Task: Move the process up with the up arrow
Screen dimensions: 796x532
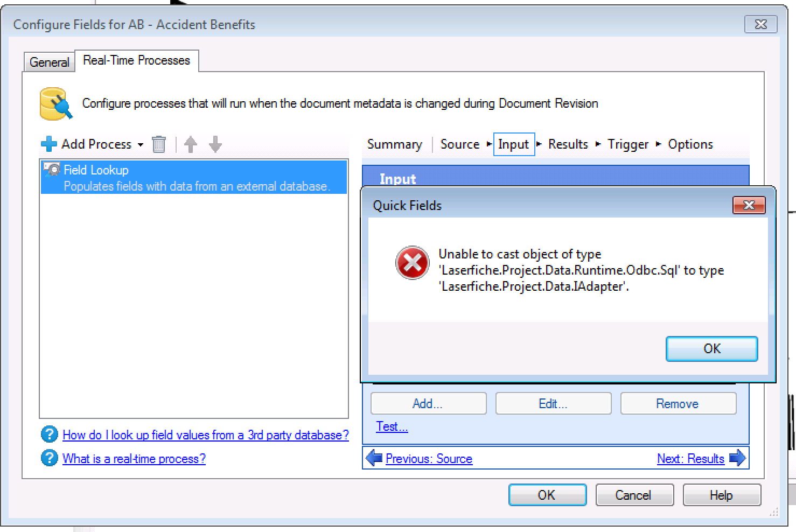Action: [x=191, y=144]
